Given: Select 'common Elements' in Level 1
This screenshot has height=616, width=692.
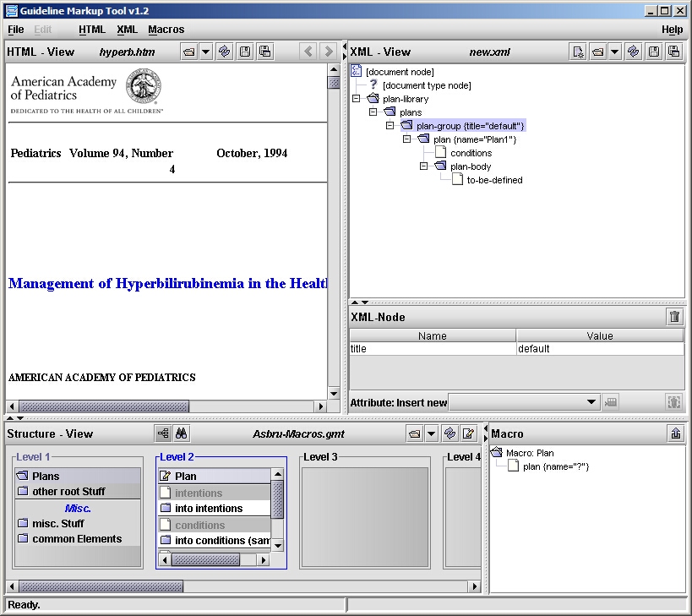Looking at the screenshot, I should [x=78, y=539].
